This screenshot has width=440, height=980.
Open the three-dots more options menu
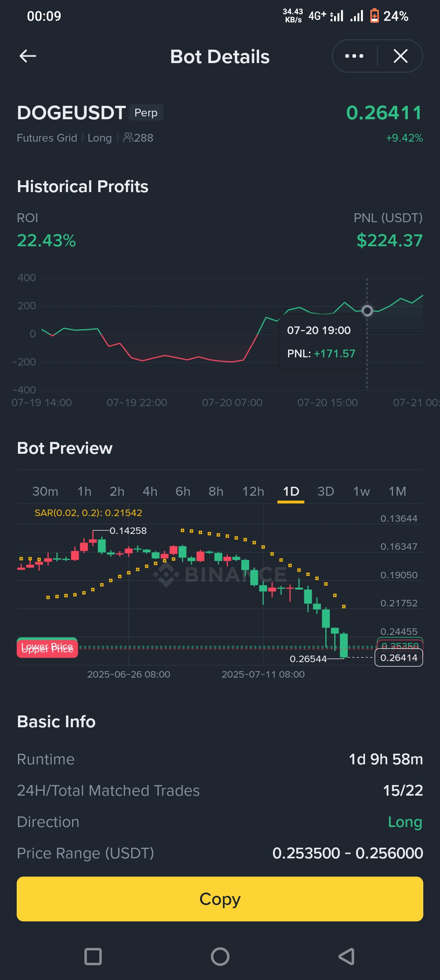[x=354, y=56]
